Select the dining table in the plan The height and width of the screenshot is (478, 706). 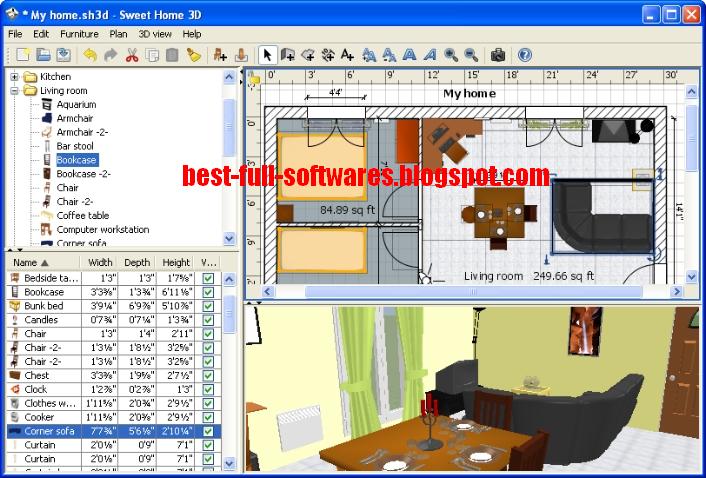pyautogui.click(x=499, y=212)
